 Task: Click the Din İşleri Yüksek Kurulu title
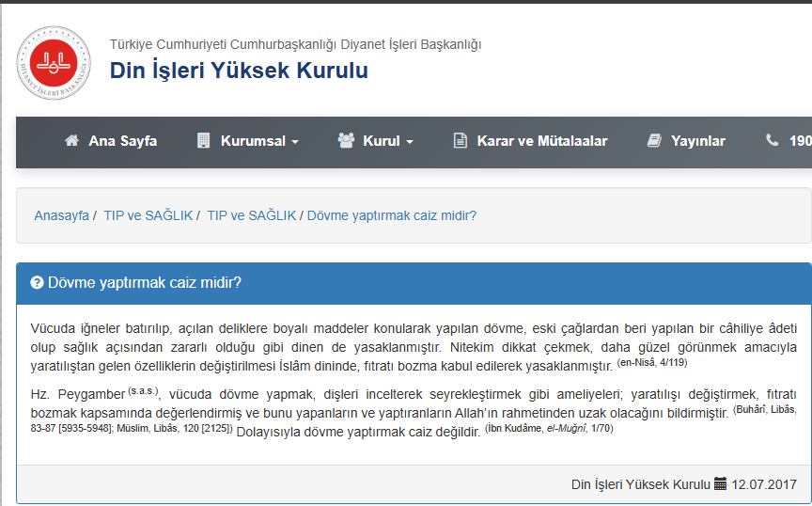click(x=239, y=71)
